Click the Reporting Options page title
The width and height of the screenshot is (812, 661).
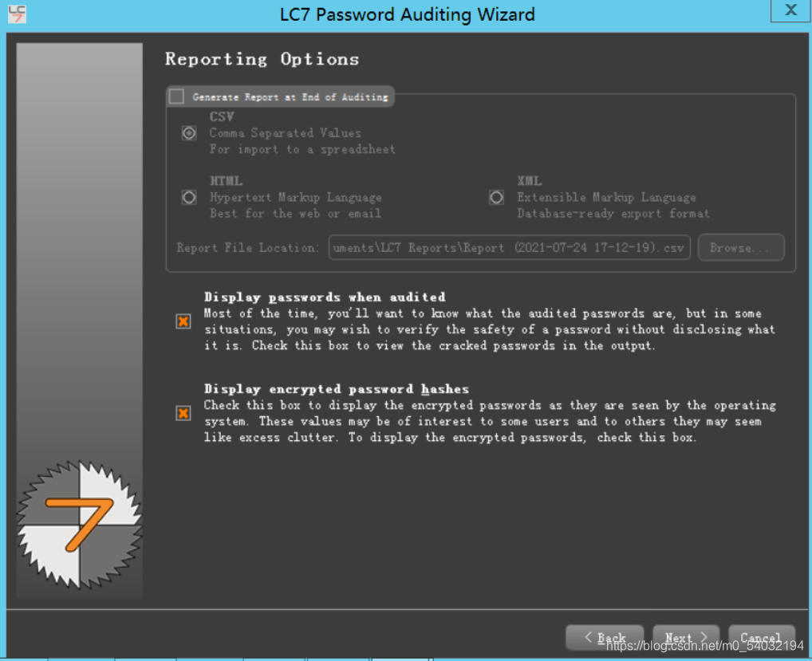click(262, 59)
